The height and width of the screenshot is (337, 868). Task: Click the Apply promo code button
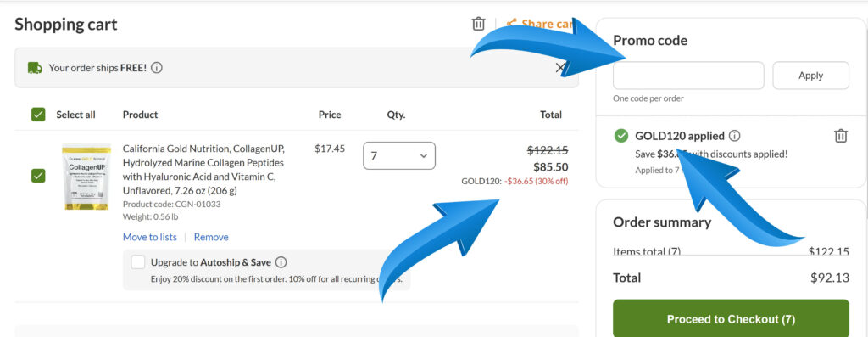pos(810,76)
